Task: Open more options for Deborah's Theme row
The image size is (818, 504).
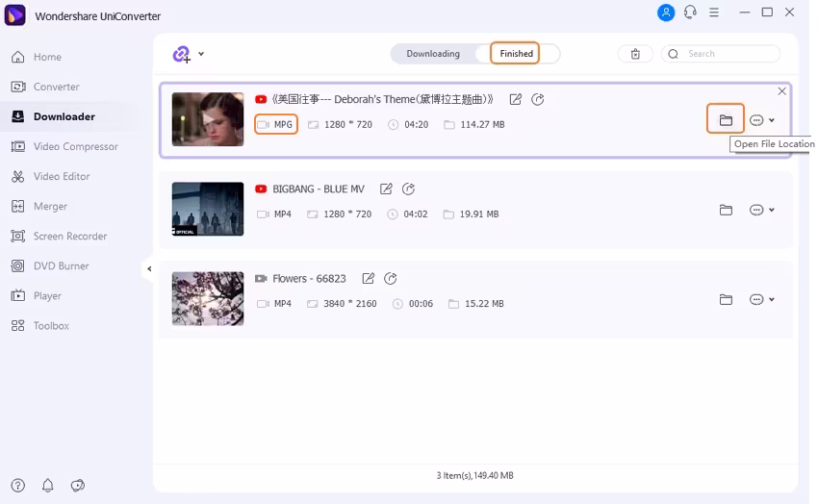Action: click(761, 120)
